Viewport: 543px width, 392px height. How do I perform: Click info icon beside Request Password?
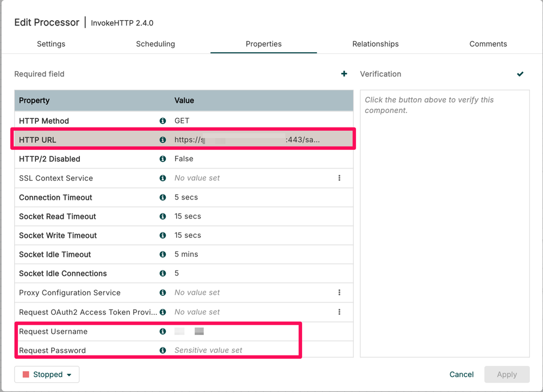(x=163, y=350)
